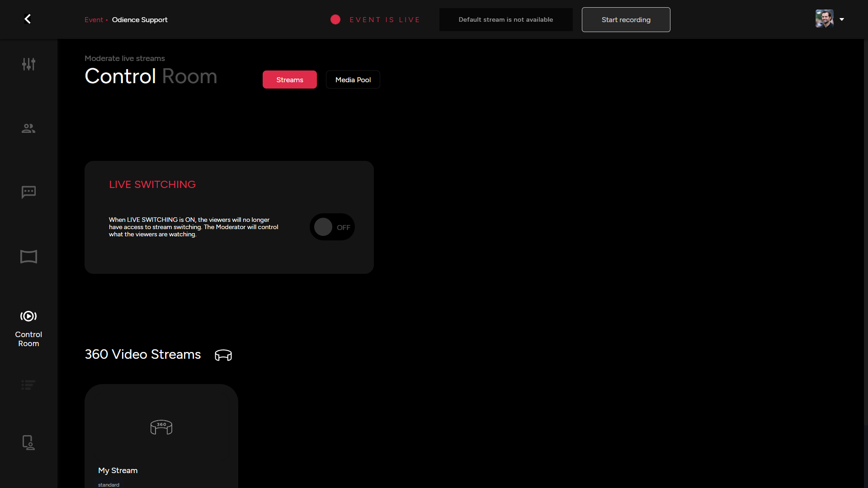
Task: Click the back arrow icon
Action: click(x=28, y=19)
